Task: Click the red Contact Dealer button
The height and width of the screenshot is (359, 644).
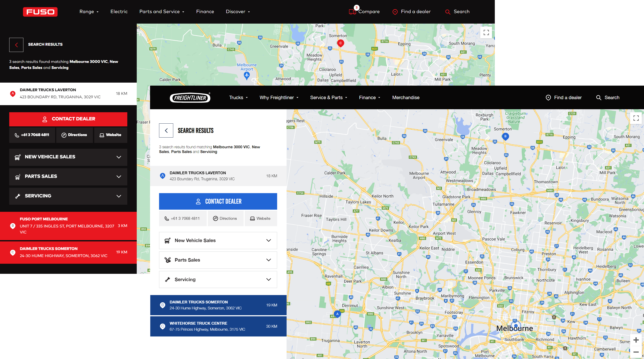Action: click(x=68, y=119)
